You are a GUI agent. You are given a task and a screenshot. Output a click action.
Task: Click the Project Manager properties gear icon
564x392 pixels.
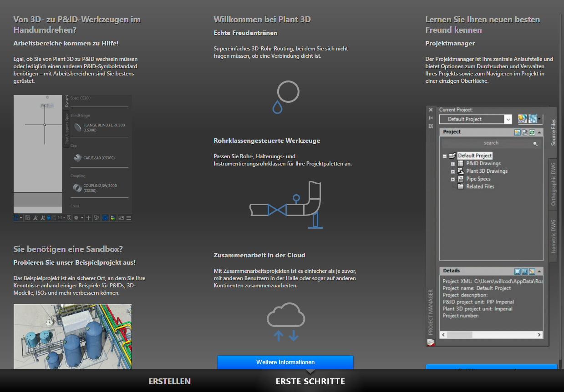pyautogui.click(x=431, y=126)
